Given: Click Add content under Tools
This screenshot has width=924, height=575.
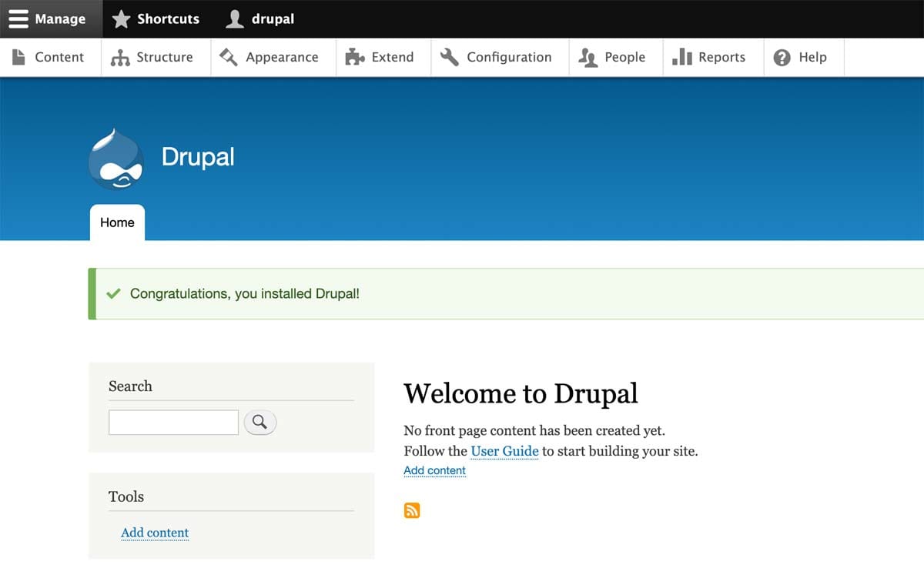Looking at the screenshot, I should pos(155,533).
